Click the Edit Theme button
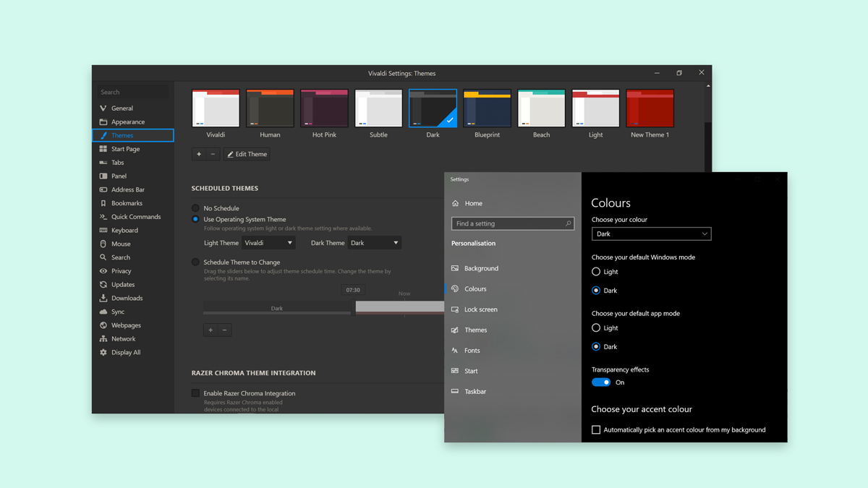The width and height of the screenshot is (868, 488). [247, 154]
